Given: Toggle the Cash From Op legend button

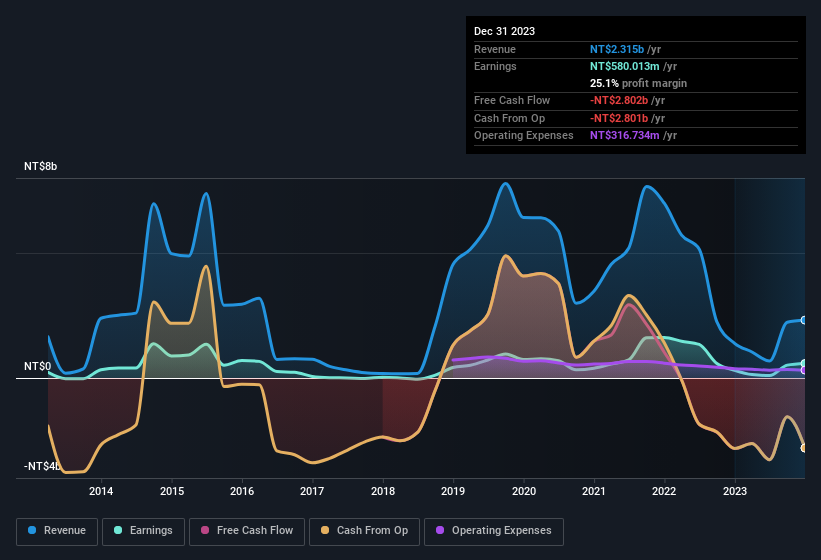Looking at the screenshot, I should point(364,531).
